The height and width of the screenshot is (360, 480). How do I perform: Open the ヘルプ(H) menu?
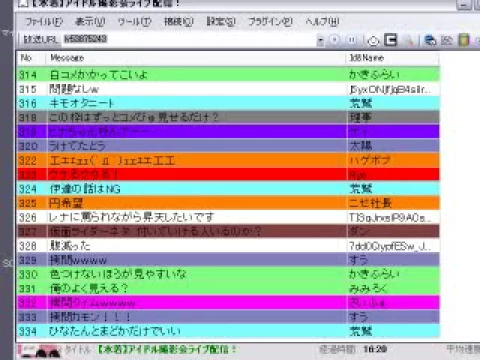coord(322,22)
